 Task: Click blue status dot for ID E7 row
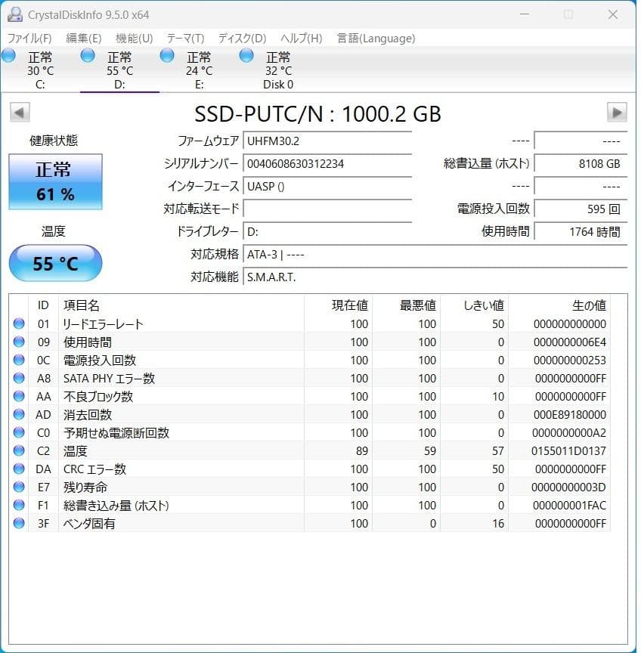[x=19, y=487]
